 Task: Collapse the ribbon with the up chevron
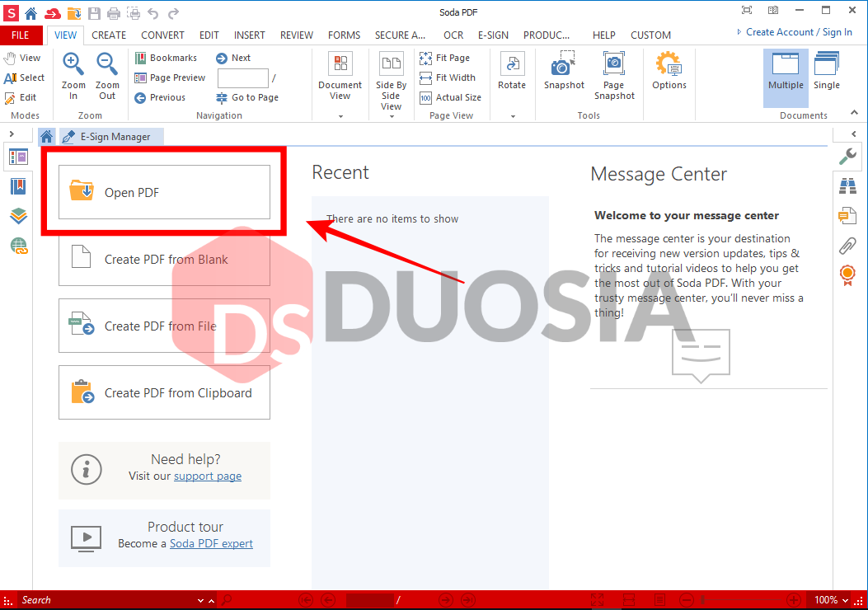click(854, 112)
